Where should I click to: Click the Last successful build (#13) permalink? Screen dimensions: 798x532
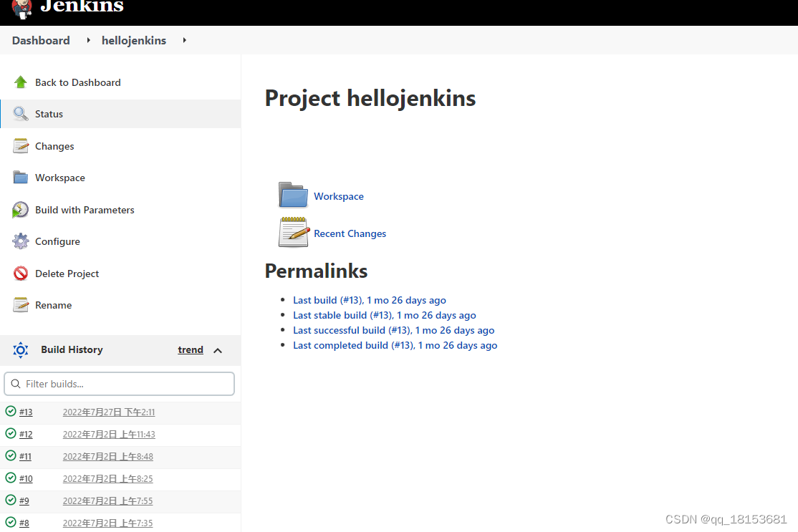click(393, 330)
